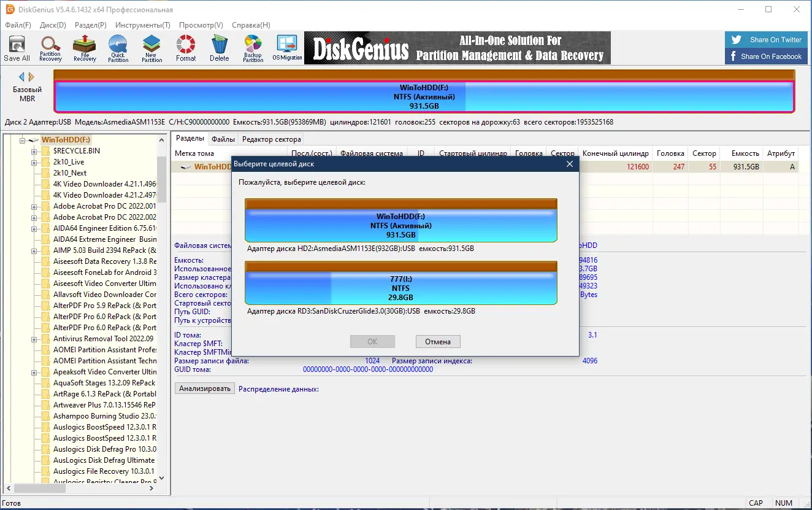Click the Атрибут column header
Image resolution: width=812 pixels, height=510 pixels.
(781, 153)
